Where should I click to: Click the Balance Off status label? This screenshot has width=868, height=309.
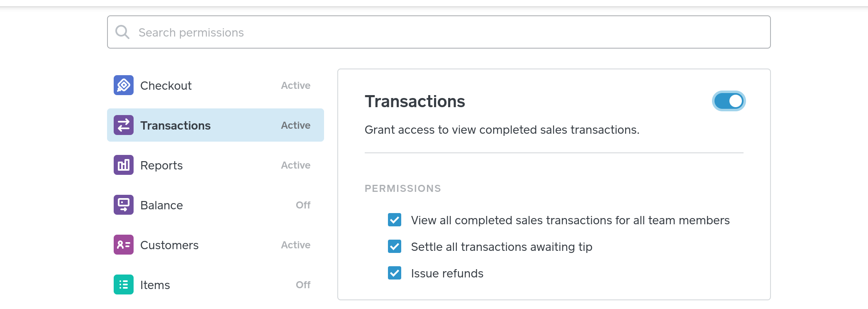pyautogui.click(x=303, y=205)
